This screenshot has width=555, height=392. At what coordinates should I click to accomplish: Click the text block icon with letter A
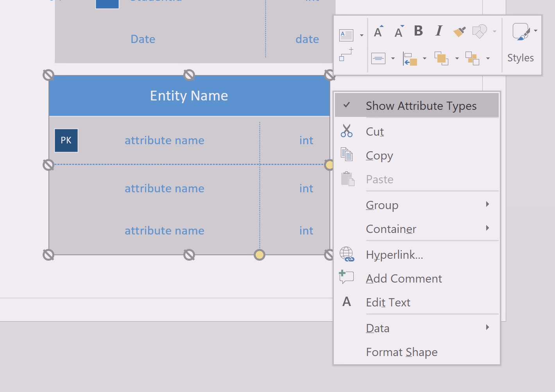(346, 35)
